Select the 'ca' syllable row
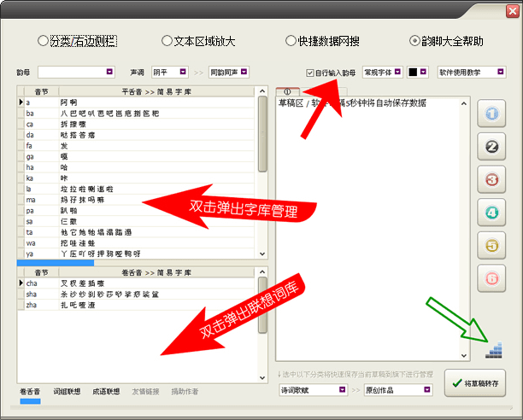Image resolution: width=523 pixels, height=420 pixels. [138, 124]
